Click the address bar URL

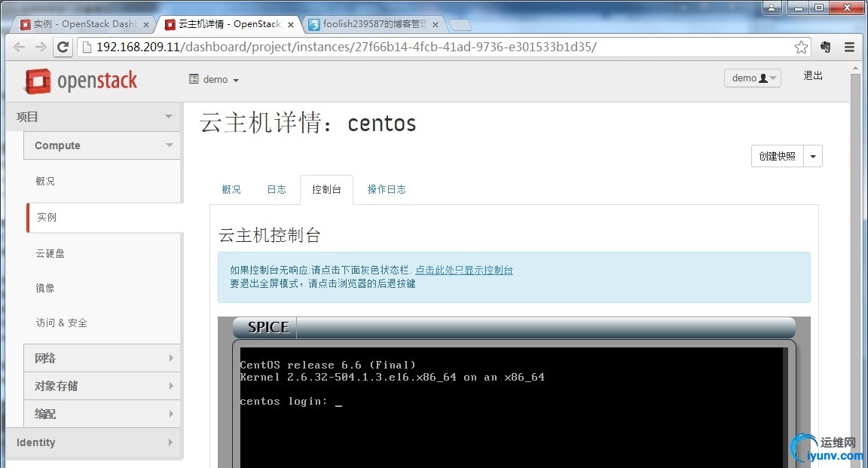(347, 47)
